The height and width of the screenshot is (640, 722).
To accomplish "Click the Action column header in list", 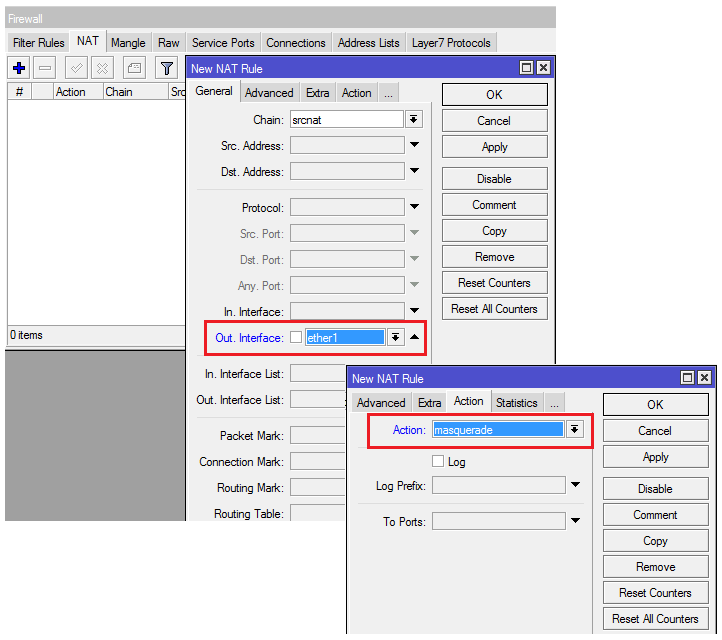I will [77, 92].
